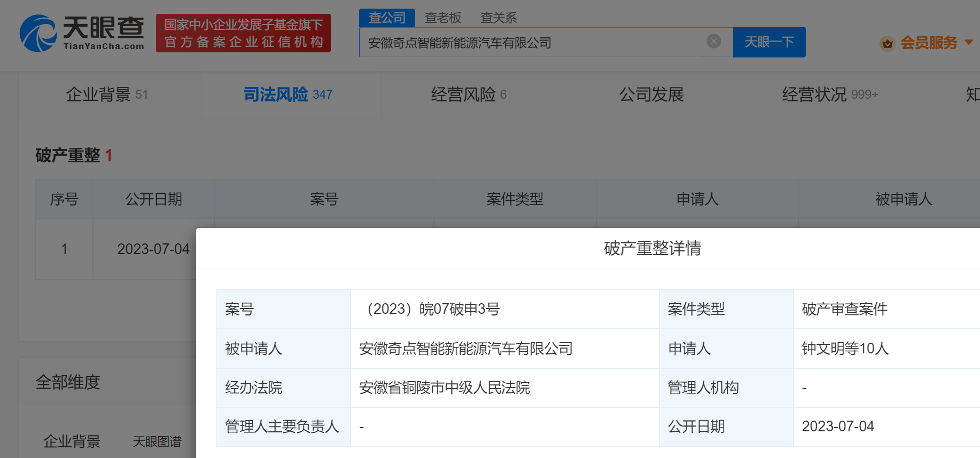Open the 公司发展 tab
The image size is (980, 458).
click(651, 94)
